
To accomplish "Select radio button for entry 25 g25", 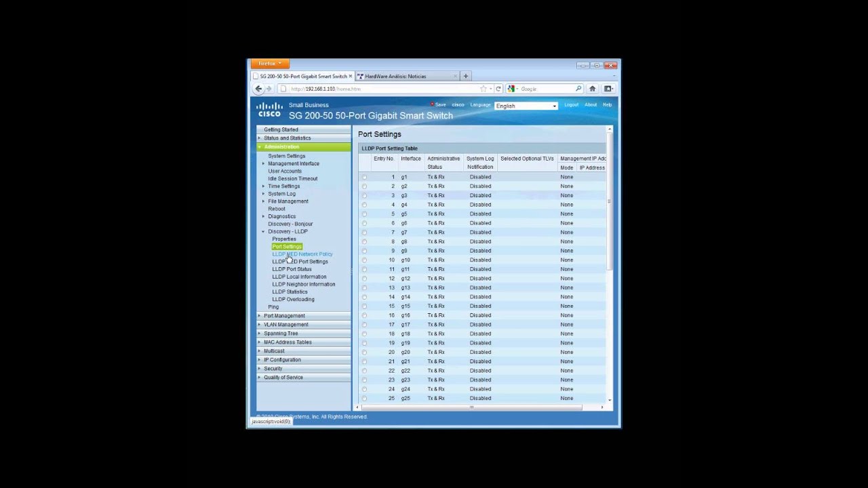I will (x=364, y=399).
